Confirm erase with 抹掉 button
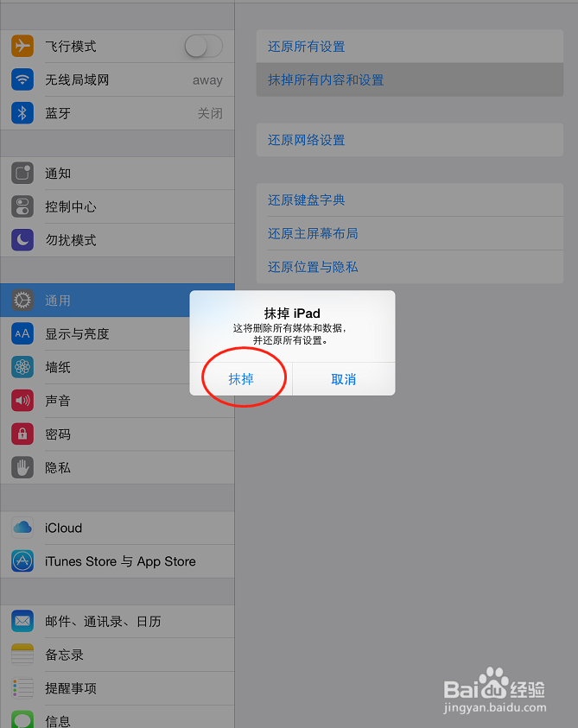Viewport: 578px width, 728px height. 241,379
